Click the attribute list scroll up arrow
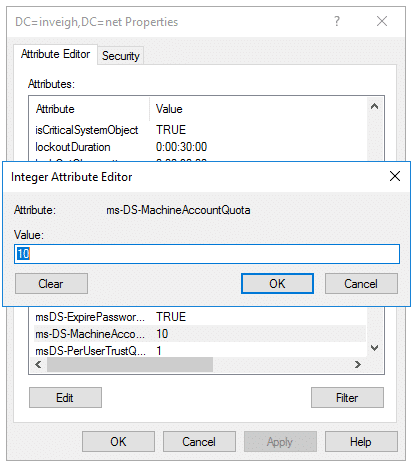 (x=375, y=106)
